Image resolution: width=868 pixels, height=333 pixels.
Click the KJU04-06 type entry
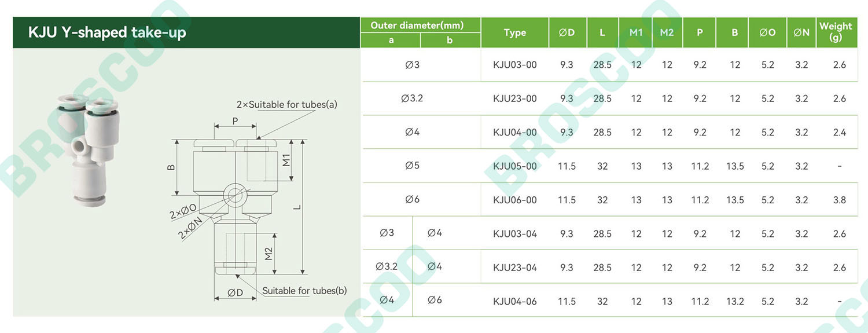(514, 301)
